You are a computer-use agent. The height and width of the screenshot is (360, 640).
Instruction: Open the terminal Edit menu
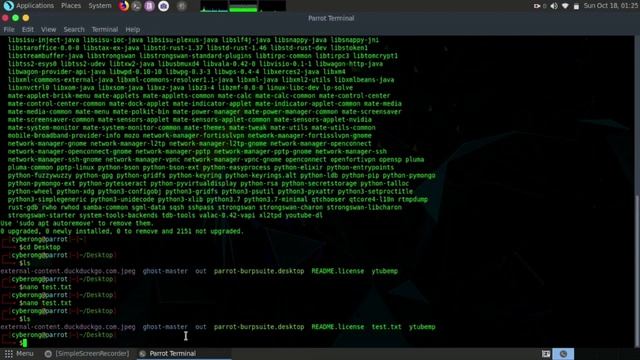[27, 29]
